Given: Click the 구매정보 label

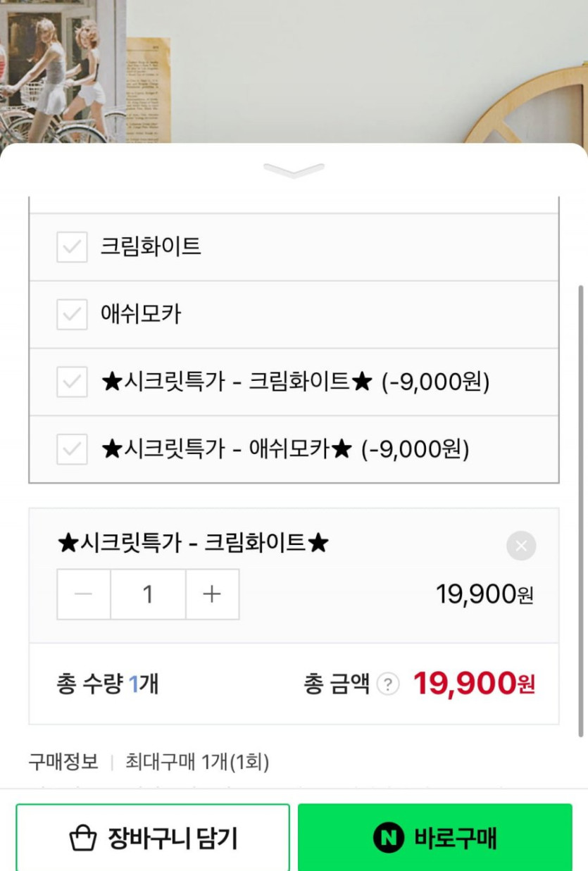Looking at the screenshot, I should tap(63, 761).
